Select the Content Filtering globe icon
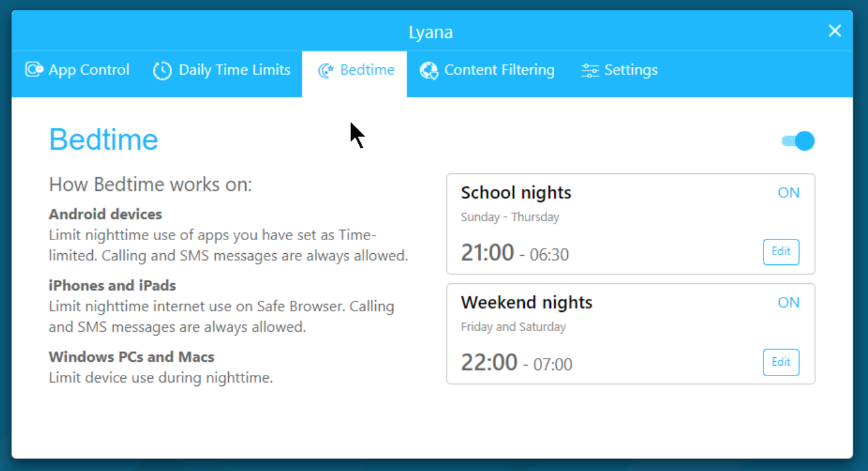Image resolution: width=868 pixels, height=471 pixels. point(429,69)
